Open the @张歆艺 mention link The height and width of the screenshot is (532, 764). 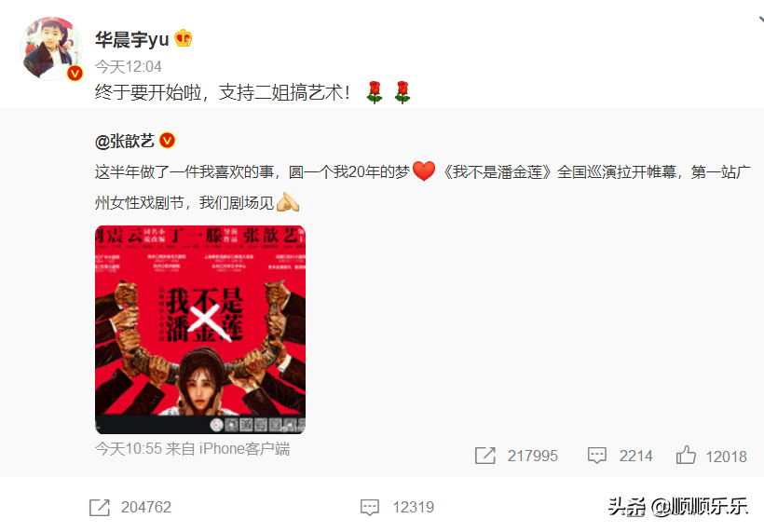click(x=125, y=142)
